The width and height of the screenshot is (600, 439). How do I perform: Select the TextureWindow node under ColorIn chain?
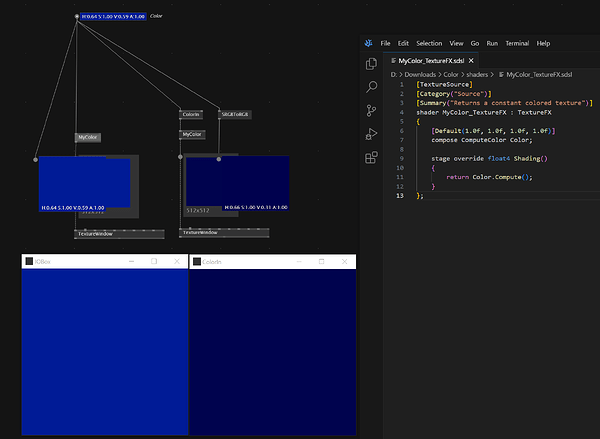224,233
